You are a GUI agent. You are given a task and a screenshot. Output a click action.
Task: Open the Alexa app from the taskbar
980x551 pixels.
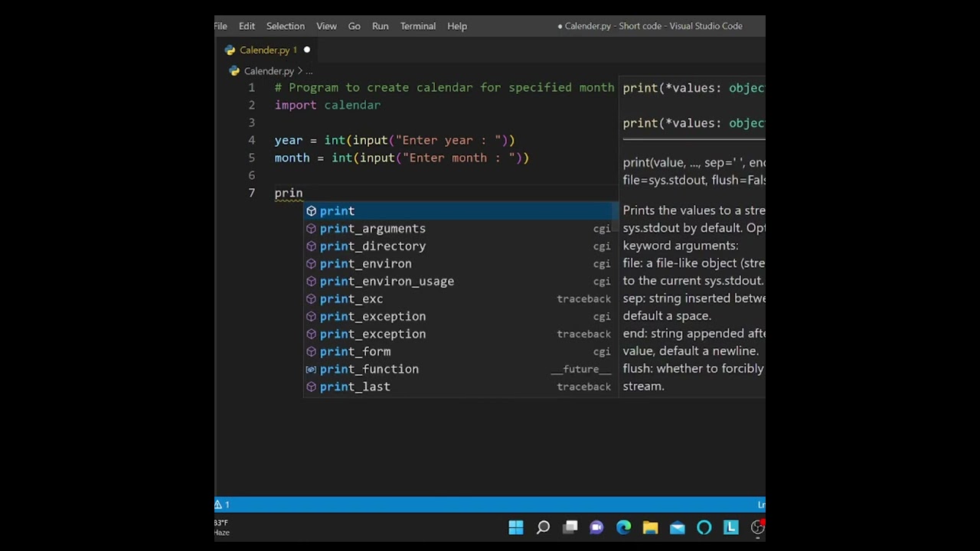tap(704, 527)
